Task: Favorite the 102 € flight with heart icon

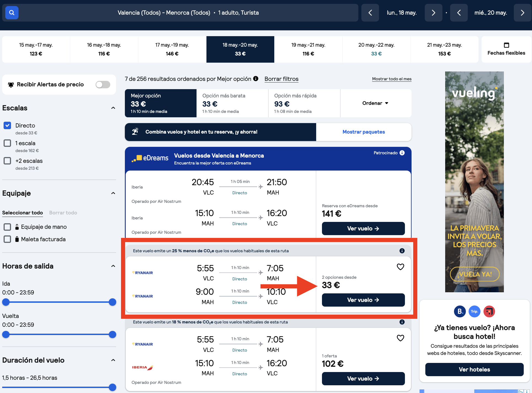Action: coord(400,338)
